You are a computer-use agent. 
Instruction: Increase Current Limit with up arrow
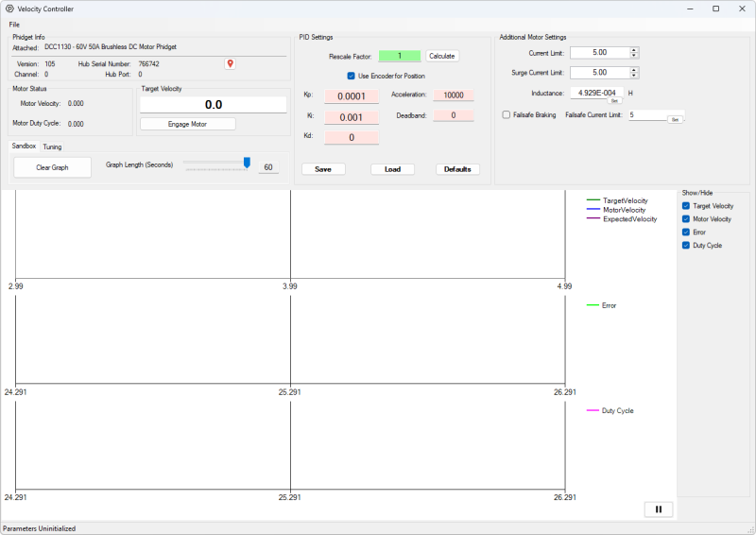click(x=634, y=50)
